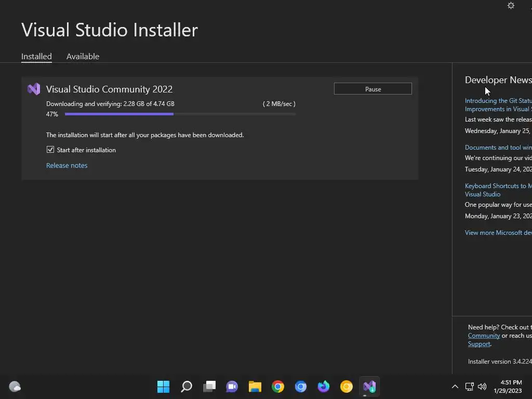Click the Wednesday, January 25 date text
Screen dimensions: 532x399
tap(498, 130)
